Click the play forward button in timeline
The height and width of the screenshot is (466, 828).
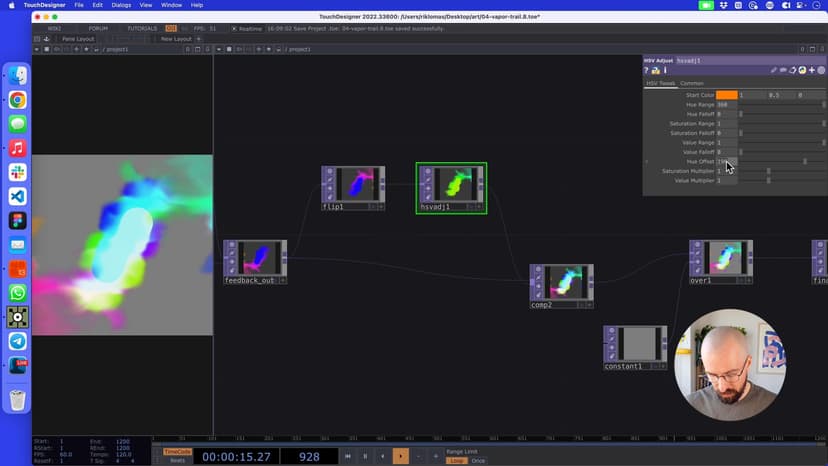pos(400,456)
